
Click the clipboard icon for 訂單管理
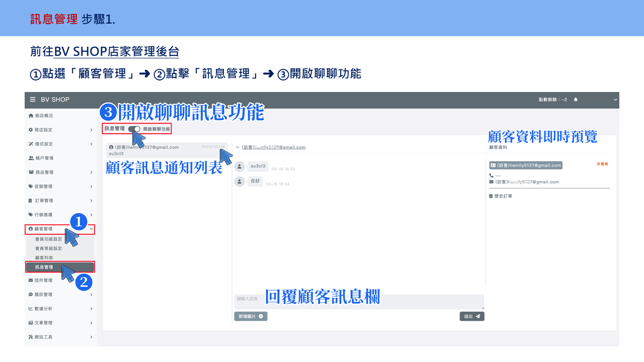(31, 200)
